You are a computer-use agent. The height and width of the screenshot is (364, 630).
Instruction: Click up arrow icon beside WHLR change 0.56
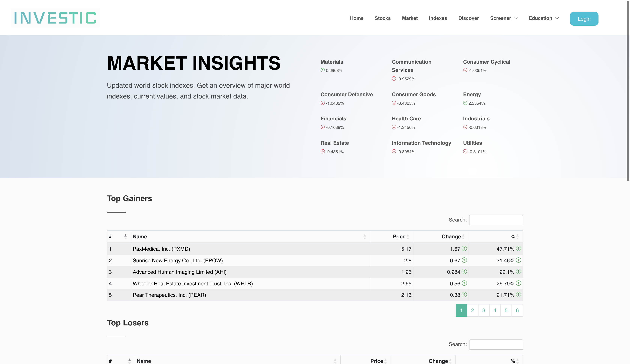[464, 283]
